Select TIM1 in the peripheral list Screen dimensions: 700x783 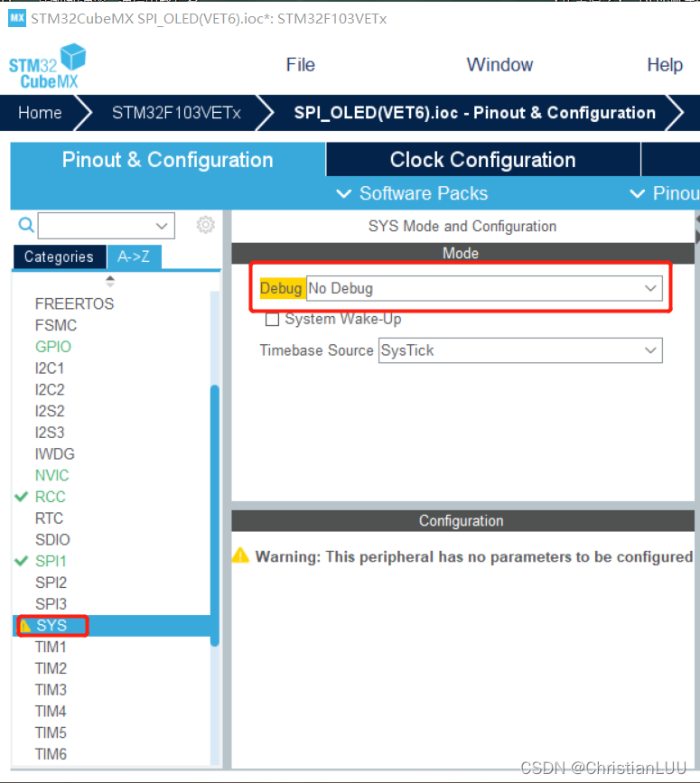(51, 648)
